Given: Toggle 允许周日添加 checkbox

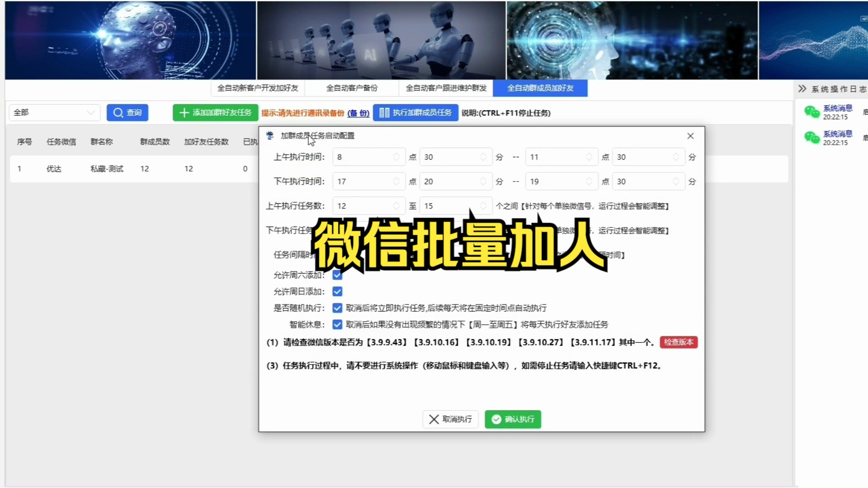Looking at the screenshot, I should click(337, 291).
